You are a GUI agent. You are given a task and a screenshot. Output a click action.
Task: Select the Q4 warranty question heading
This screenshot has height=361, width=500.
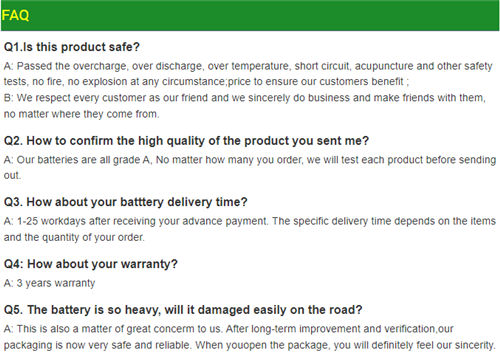91,264
